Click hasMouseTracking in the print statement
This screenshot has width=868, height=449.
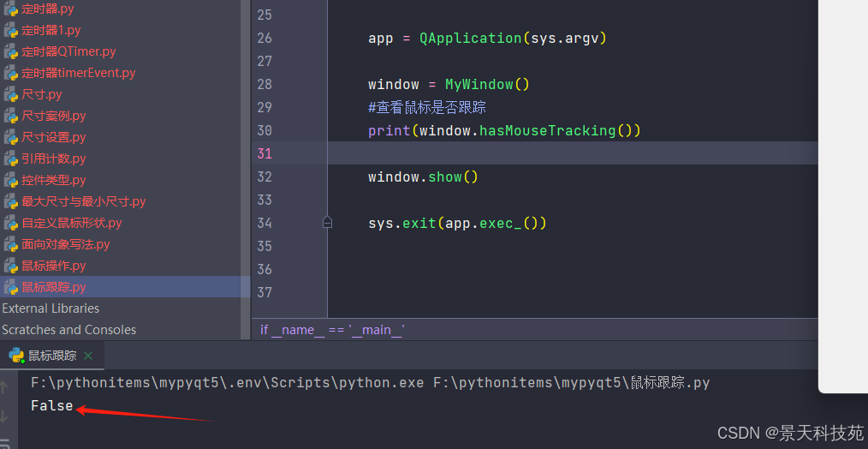(548, 131)
